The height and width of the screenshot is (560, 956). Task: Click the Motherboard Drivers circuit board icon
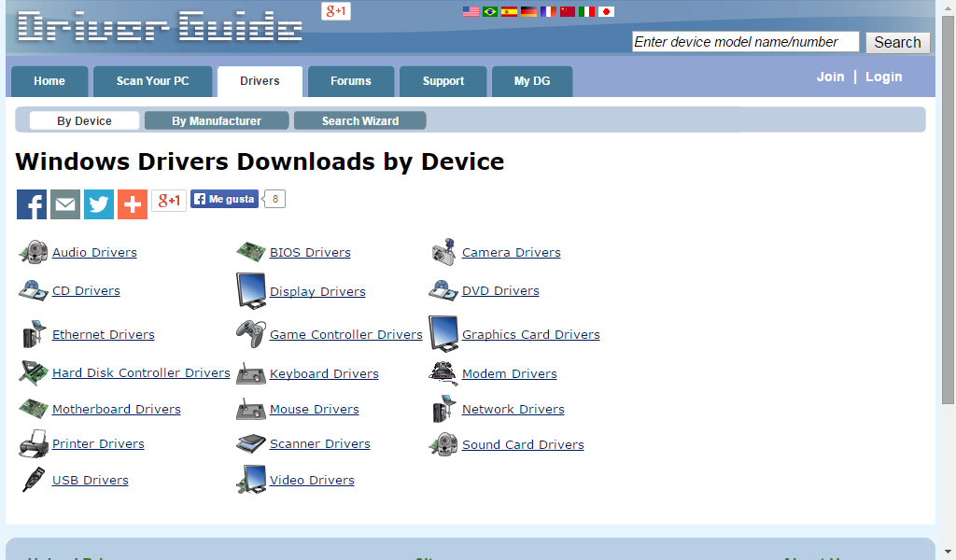point(34,408)
